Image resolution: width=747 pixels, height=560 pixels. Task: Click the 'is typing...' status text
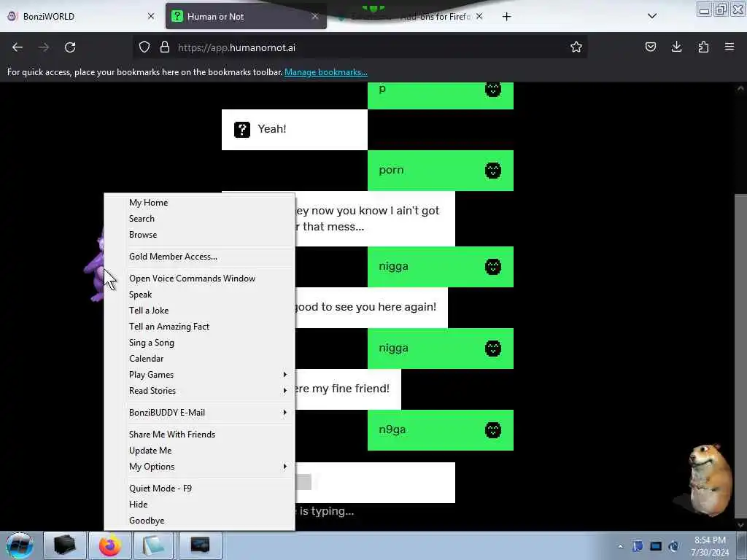(x=326, y=511)
